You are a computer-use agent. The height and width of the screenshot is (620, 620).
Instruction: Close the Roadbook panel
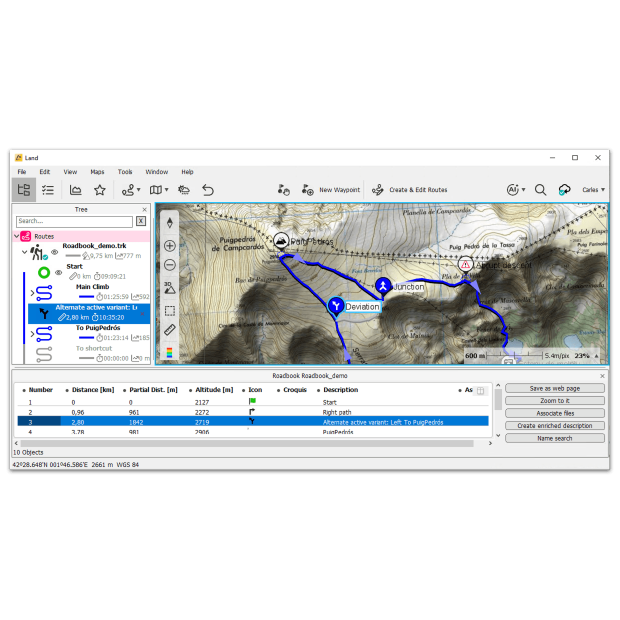602,376
